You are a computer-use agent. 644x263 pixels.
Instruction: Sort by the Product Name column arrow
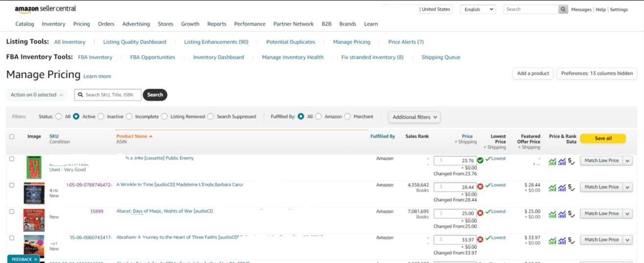(151, 136)
